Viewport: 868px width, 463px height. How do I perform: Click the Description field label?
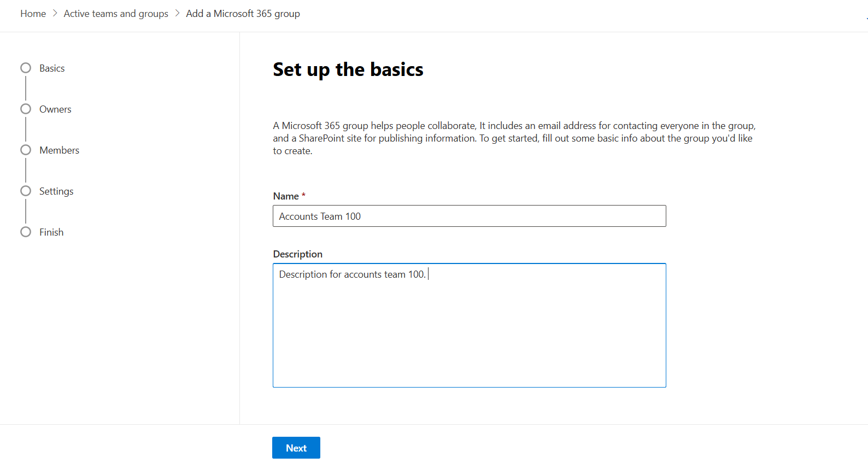(297, 254)
